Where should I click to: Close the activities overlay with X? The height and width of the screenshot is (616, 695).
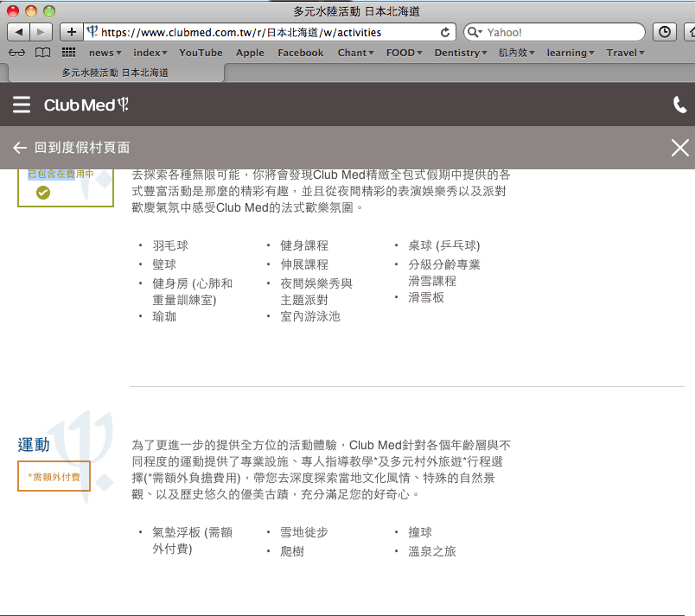[680, 148]
